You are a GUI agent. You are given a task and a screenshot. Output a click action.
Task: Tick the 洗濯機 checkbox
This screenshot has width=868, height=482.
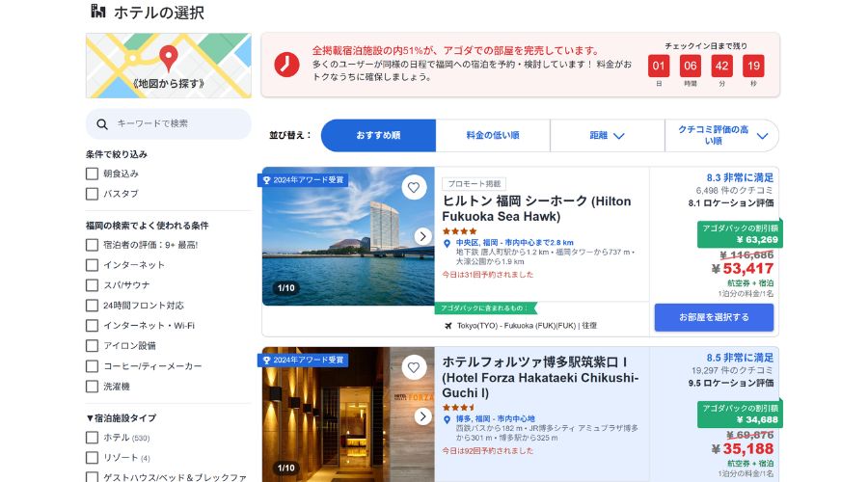92,387
